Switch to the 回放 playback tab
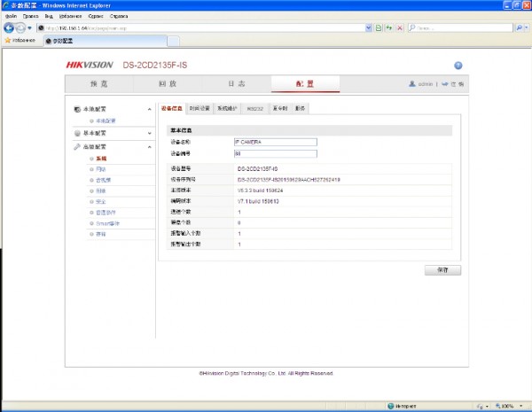The width and height of the screenshot is (532, 412). [168, 84]
